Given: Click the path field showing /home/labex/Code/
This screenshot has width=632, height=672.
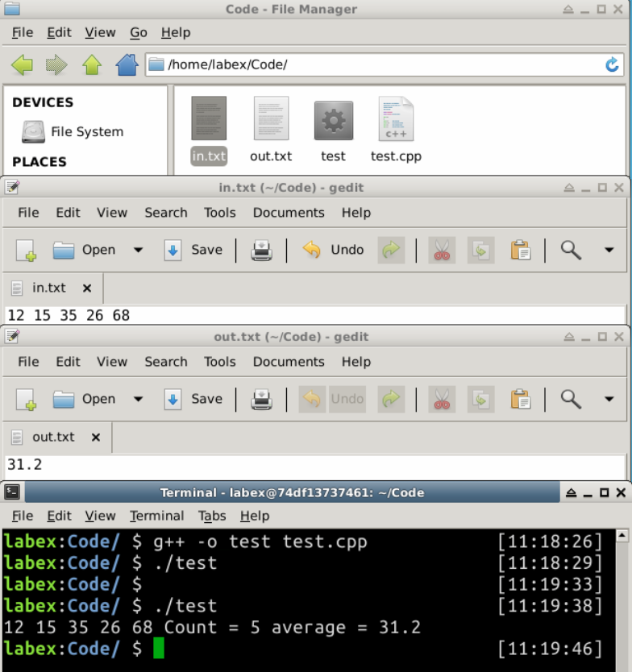Looking at the screenshot, I should pos(379,65).
